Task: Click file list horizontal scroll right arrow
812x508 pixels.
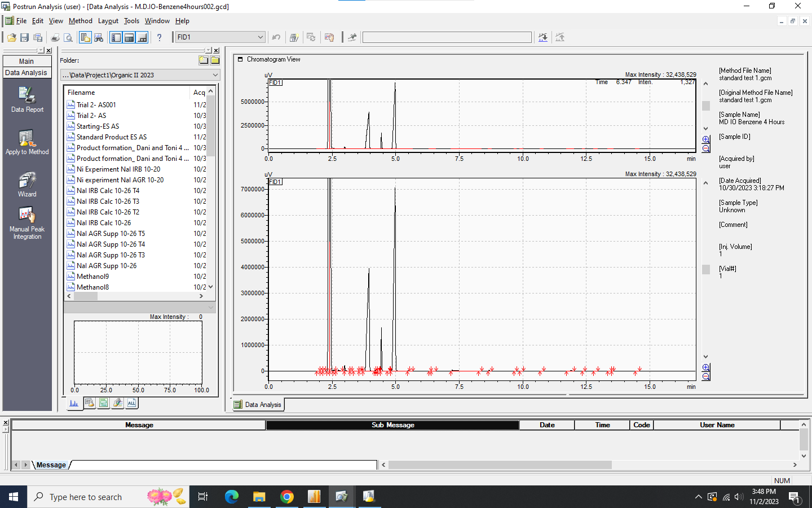Action: coord(201,296)
